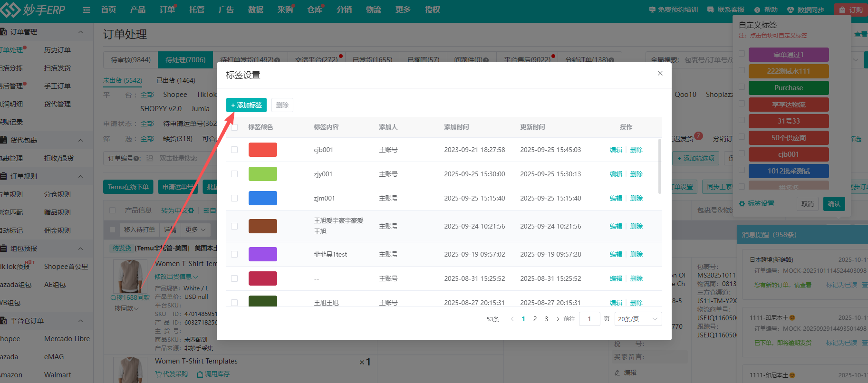
Task: Toggle the select-all checkbox in table header
Action: tap(234, 127)
